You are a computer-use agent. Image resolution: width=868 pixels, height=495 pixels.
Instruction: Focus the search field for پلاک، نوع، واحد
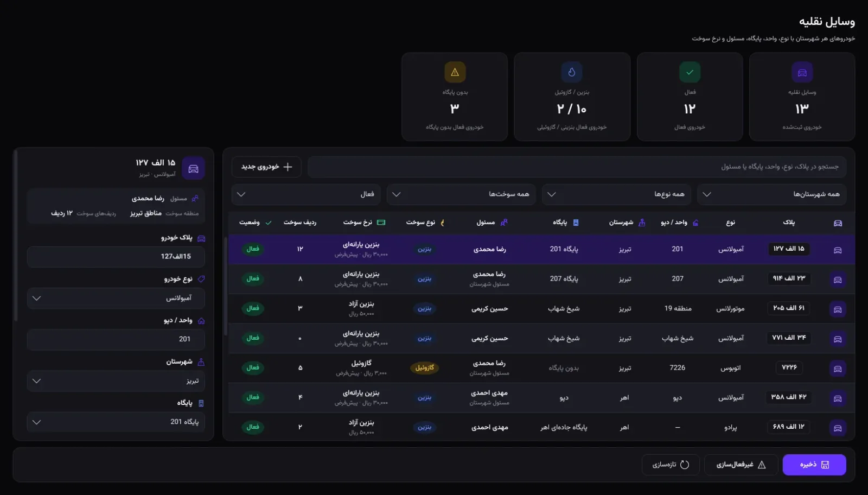pos(577,167)
